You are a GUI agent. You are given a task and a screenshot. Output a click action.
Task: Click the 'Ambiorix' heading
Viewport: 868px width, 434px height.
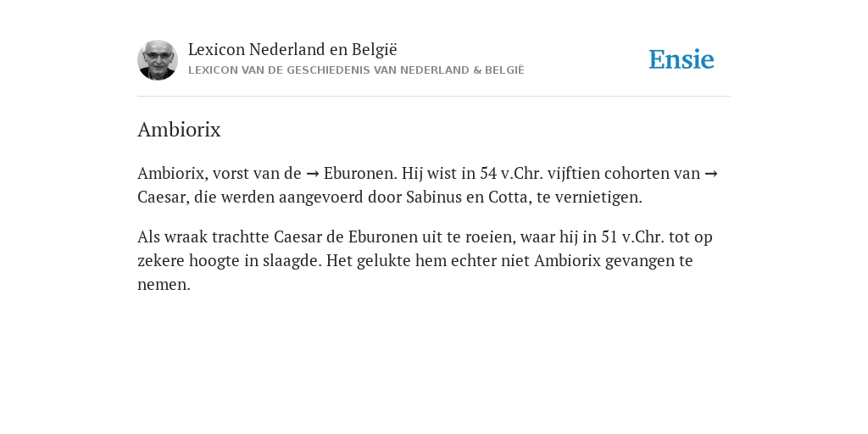tap(179, 130)
